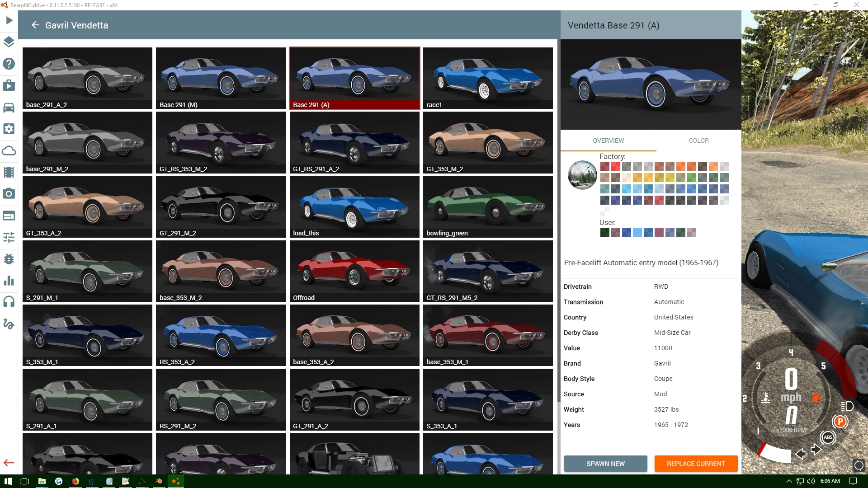Click the play icon in the sidebar
This screenshot has width=868, height=488.
[x=9, y=20]
